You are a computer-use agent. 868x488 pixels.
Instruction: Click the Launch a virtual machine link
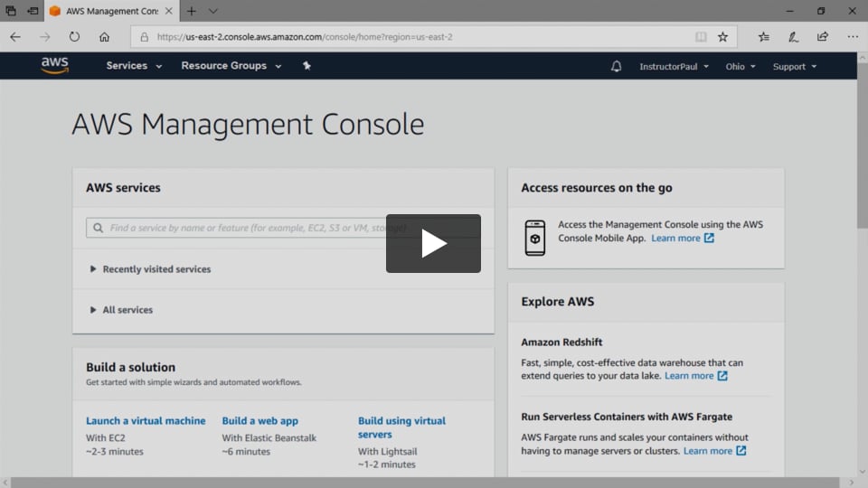coord(146,421)
